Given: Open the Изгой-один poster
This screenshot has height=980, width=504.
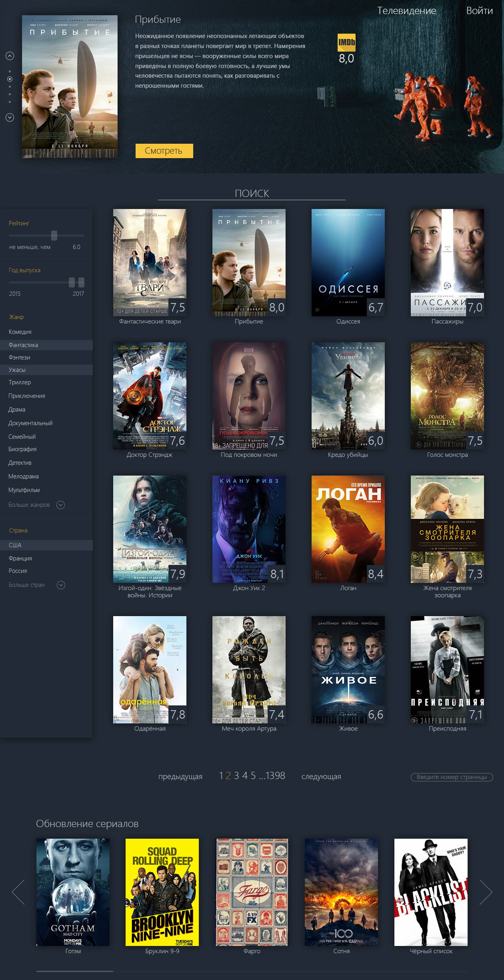Looking at the screenshot, I should pyautogui.click(x=150, y=529).
